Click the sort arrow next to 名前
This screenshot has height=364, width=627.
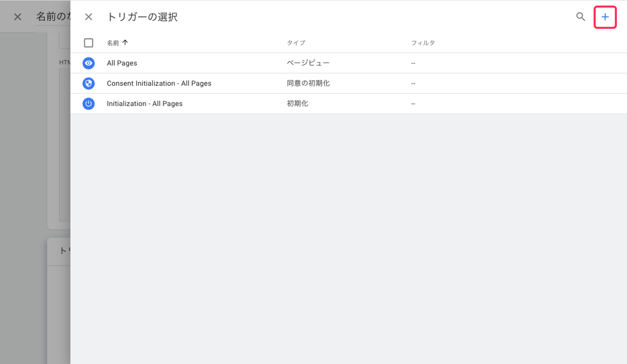(125, 43)
